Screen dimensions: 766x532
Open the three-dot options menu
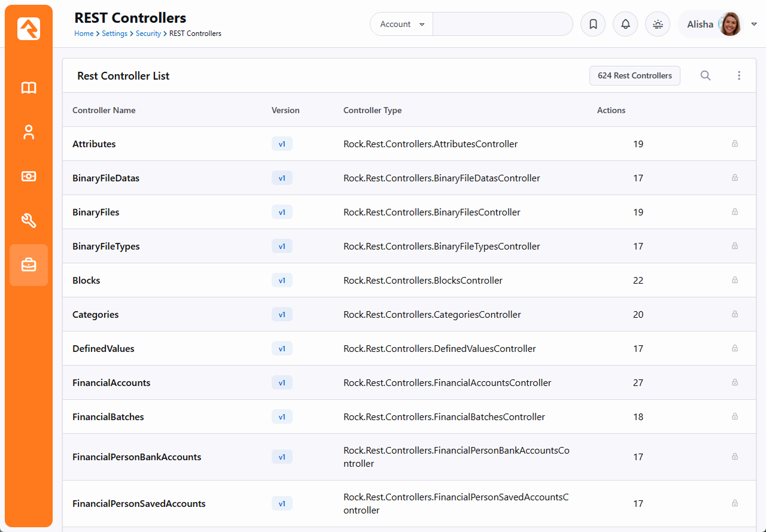739,75
